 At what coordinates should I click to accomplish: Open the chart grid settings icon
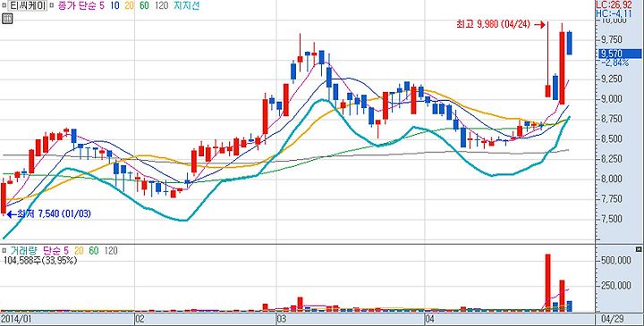(7, 18)
